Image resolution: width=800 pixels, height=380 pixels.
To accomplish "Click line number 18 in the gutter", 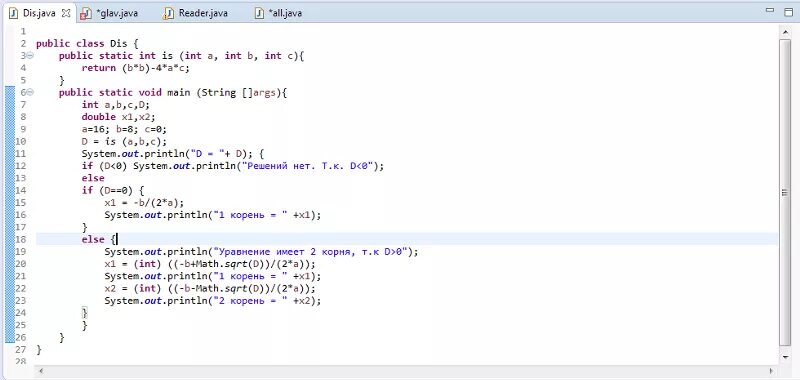I will 21,239.
